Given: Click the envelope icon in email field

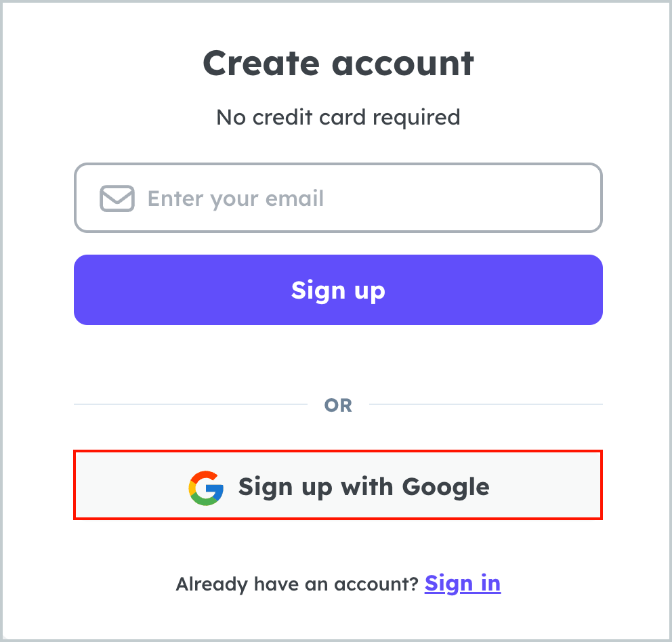Looking at the screenshot, I should 117,198.
